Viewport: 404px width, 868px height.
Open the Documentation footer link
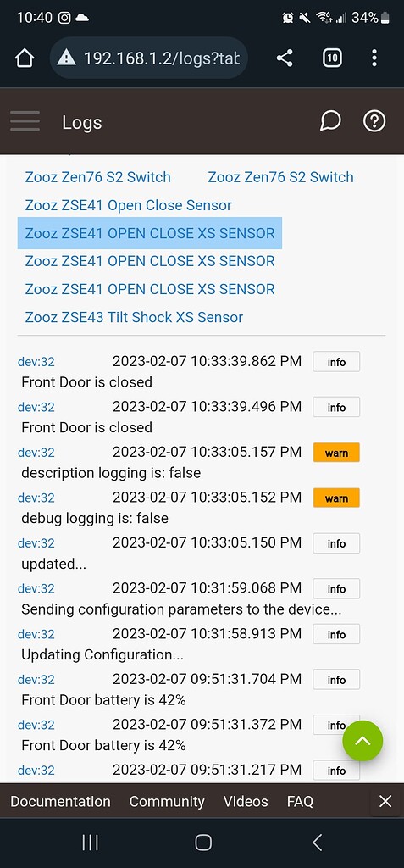tap(60, 802)
